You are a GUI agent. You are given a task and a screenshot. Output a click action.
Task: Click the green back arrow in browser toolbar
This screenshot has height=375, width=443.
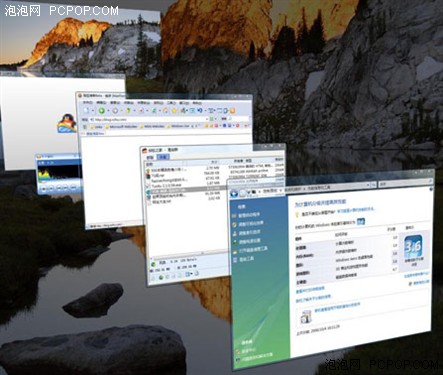coord(102,110)
